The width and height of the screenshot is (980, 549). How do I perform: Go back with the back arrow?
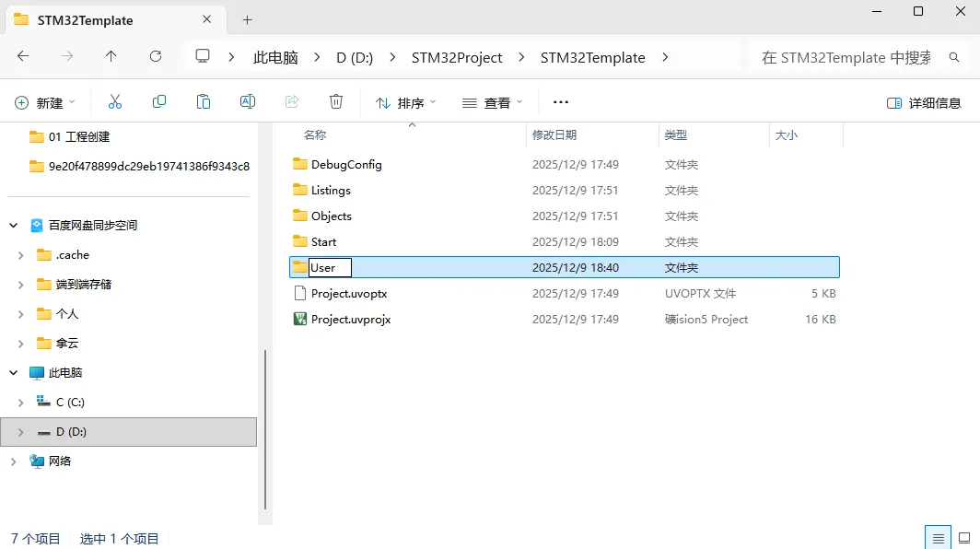[x=22, y=57]
